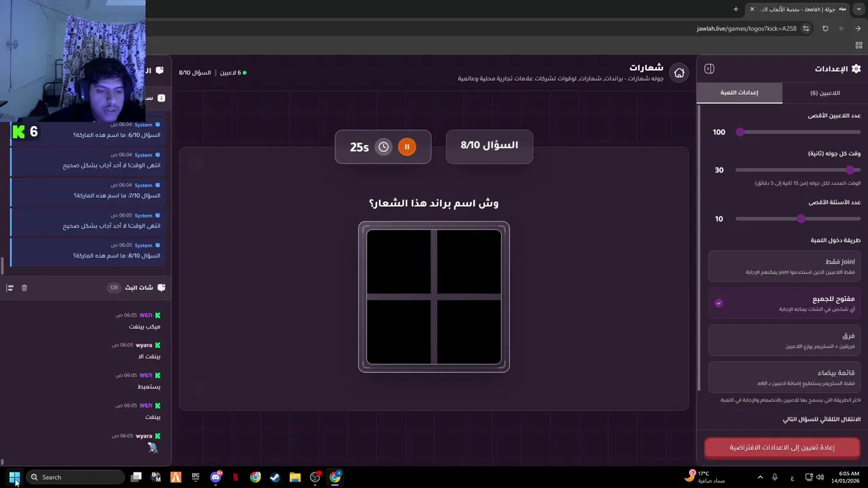The width and height of the screenshot is (868, 488).
Task: Click the 128 message count badge
Action: [x=114, y=287]
